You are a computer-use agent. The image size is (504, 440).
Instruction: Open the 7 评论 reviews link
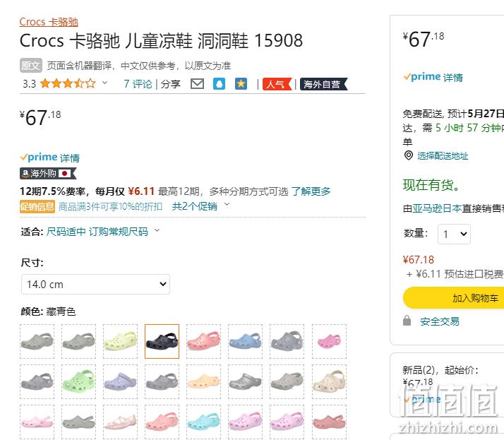(x=138, y=84)
